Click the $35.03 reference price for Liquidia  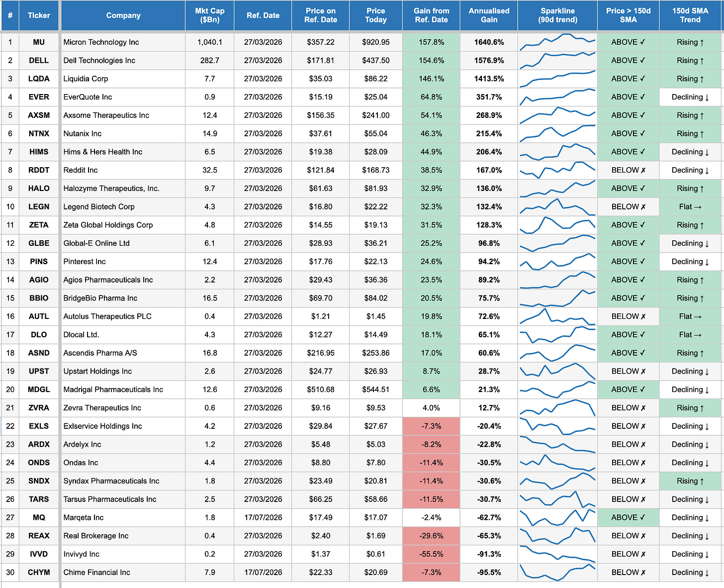pos(321,79)
